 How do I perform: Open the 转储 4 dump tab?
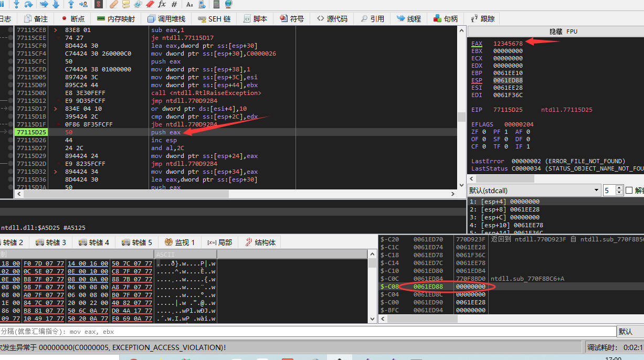(x=94, y=242)
